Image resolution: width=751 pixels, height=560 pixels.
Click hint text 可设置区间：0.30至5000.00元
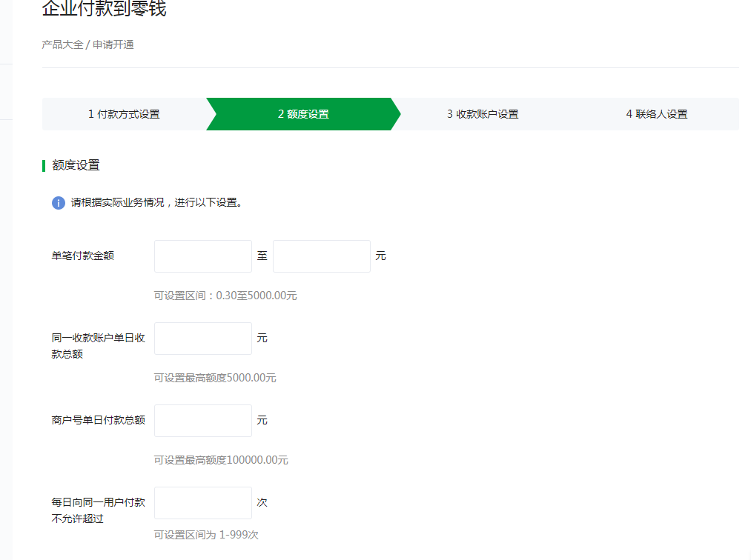click(225, 296)
